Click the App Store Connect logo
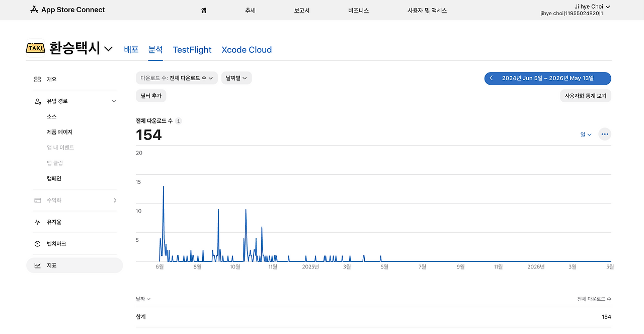644x334 pixels. tap(67, 10)
